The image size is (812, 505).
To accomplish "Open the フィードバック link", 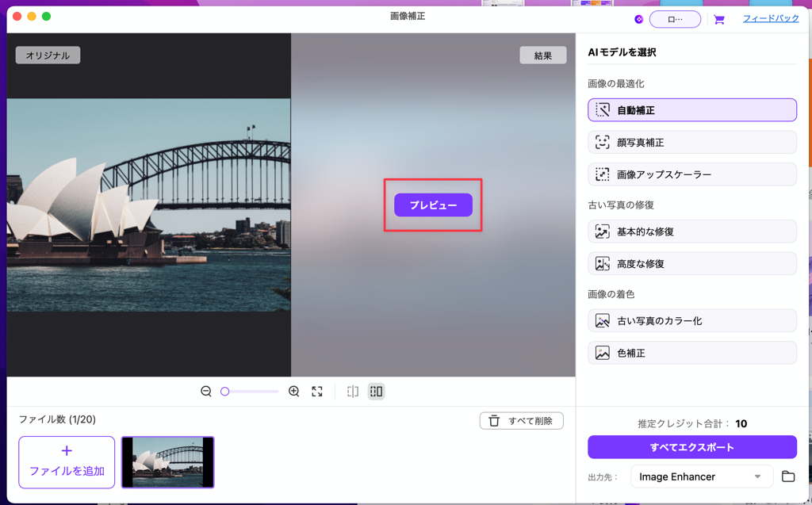I will click(770, 19).
